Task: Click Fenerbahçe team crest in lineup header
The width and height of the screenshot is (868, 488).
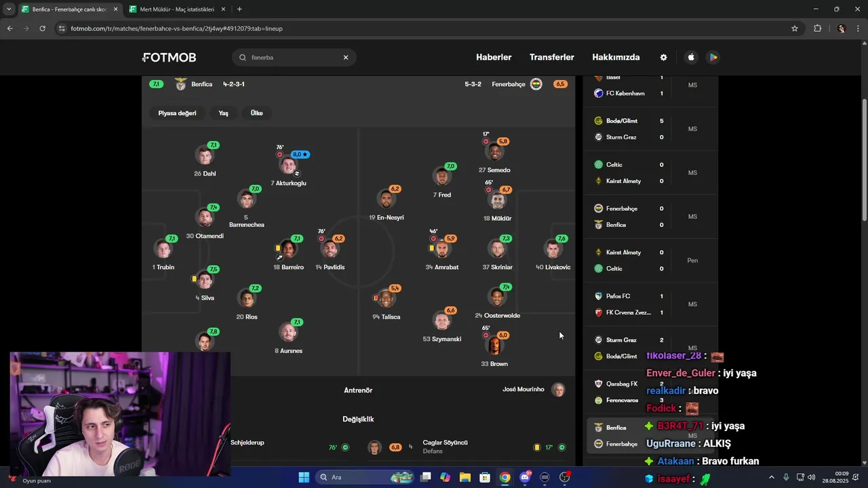Action: 536,84
